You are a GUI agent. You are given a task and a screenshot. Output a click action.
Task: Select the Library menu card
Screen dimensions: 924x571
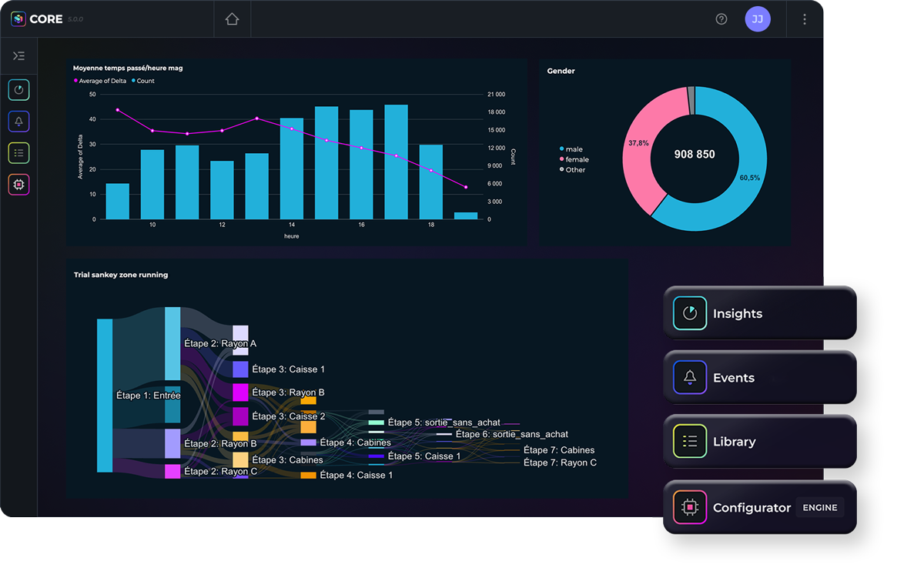pyautogui.click(x=760, y=442)
